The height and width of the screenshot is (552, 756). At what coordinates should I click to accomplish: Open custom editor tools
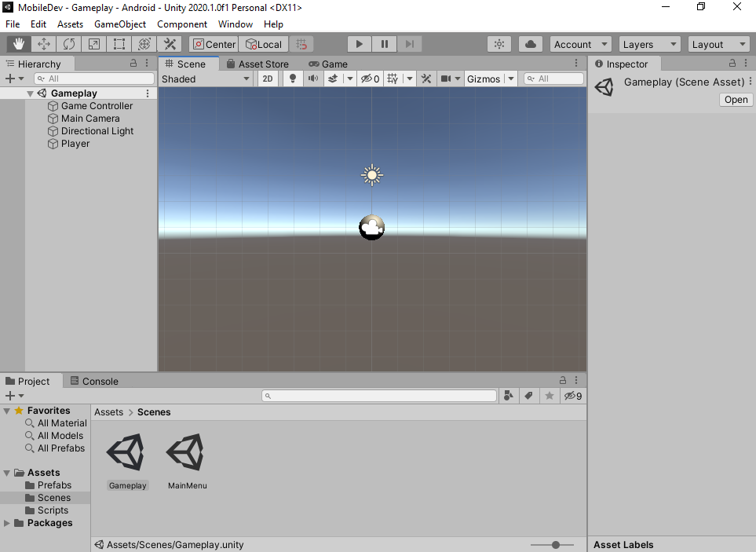pyautogui.click(x=170, y=44)
